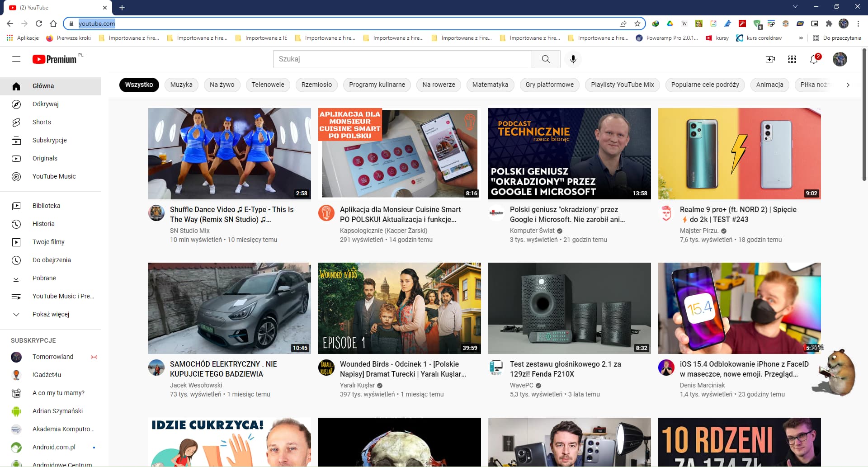
Task: Expand sidebar with Pokaż więcej
Action: click(51, 314)
